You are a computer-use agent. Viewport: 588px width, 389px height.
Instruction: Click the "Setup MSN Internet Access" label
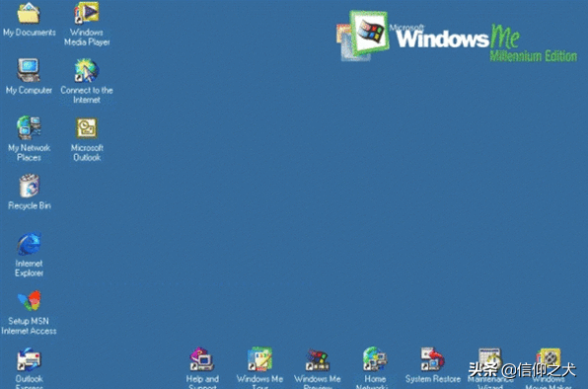click(29, 326)
